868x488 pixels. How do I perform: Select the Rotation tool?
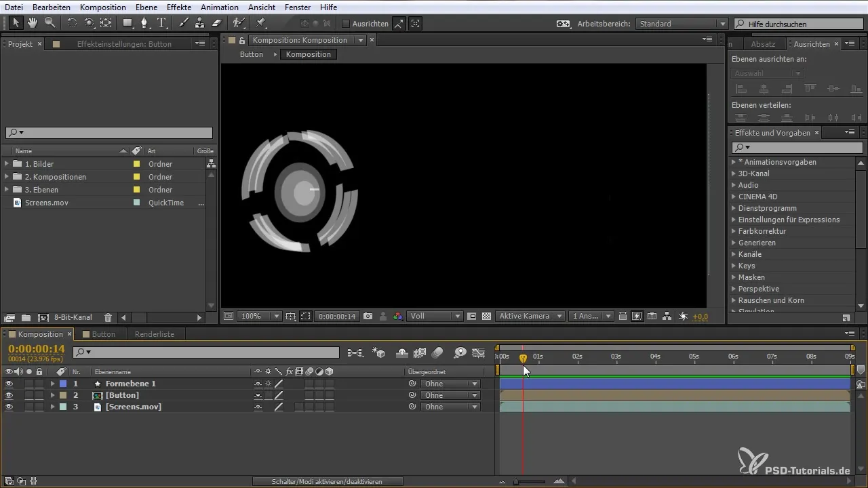[71, 23]
